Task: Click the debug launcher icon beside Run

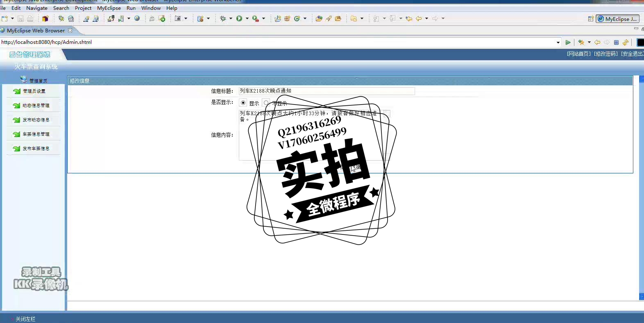Action: [223, 18]
